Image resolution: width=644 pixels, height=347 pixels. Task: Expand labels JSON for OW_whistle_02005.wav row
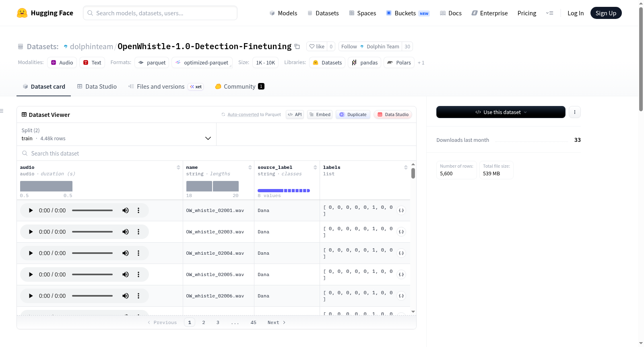point(401,274)
